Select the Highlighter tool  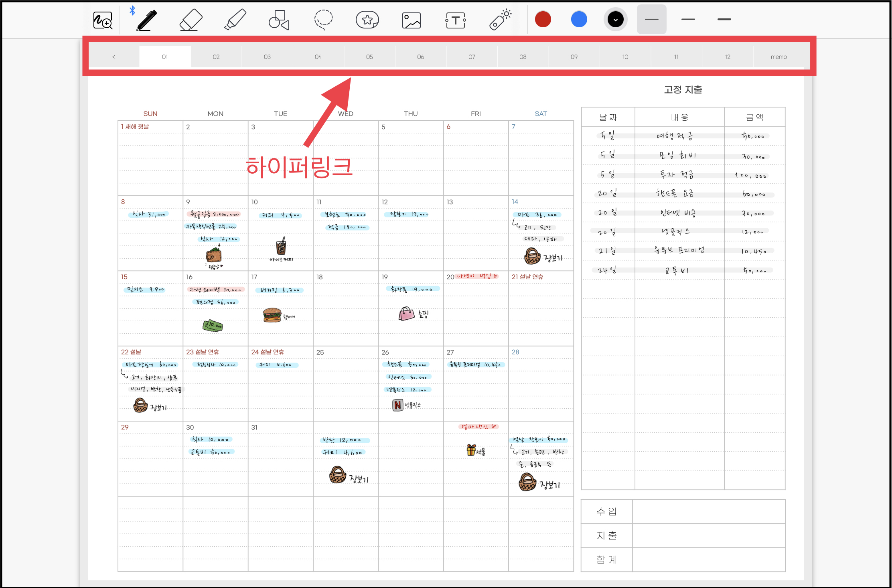tap(235, 20)
